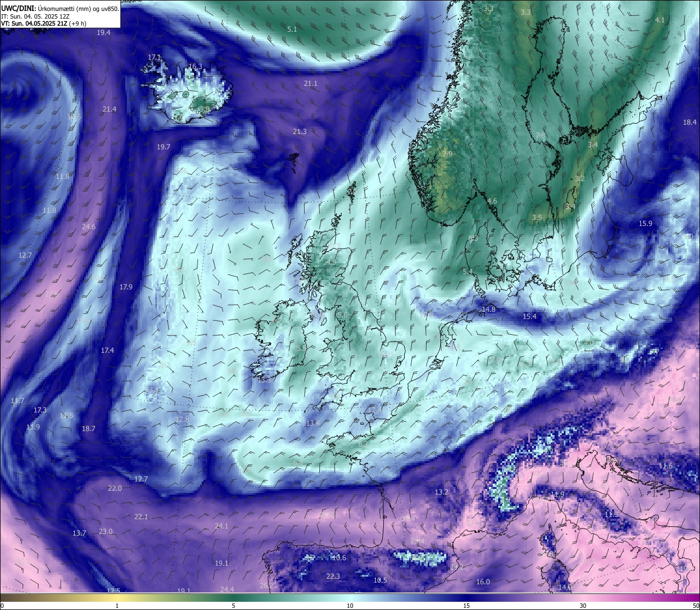Click the 11.6 value on the map

[x=666, y=466]
